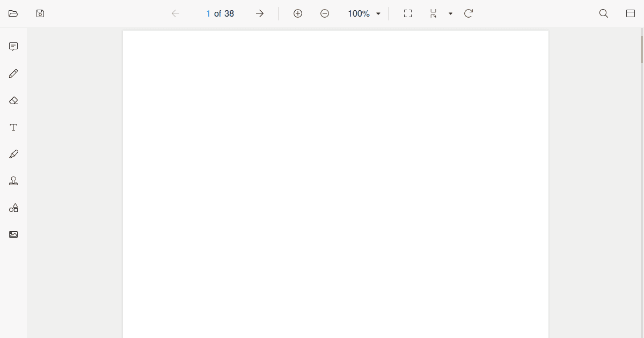
Task: Decrease zoom with the minus button
Action: [x=325, y=13]
